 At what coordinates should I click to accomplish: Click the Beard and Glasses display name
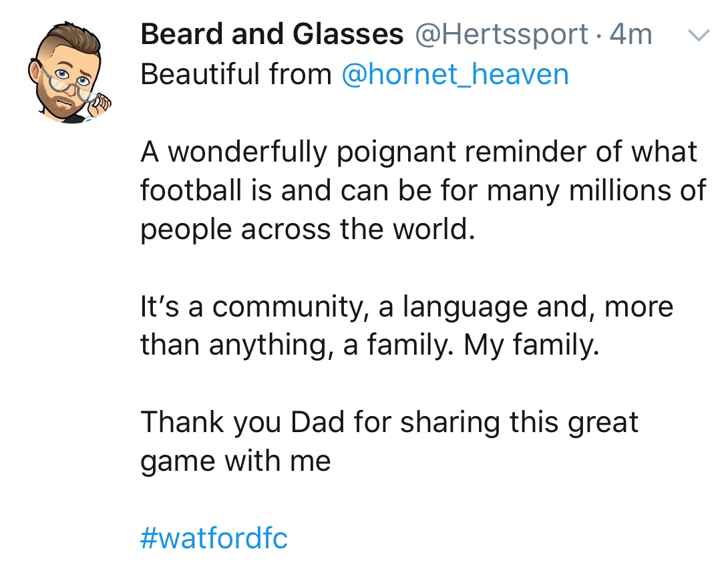tap(272, 35)
